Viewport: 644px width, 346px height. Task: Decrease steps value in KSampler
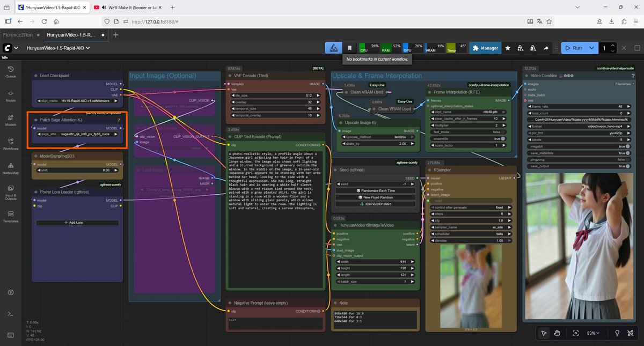pos(433,214)
